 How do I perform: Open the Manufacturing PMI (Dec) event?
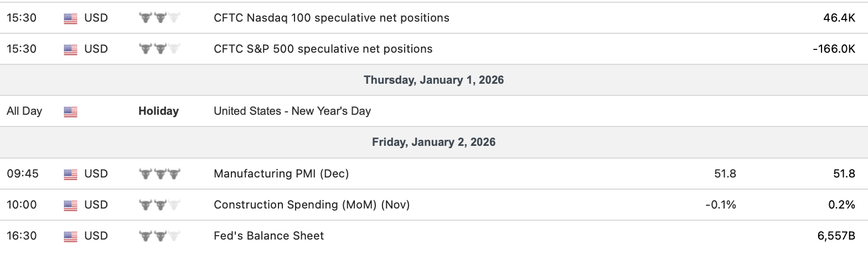pos(281,174)
